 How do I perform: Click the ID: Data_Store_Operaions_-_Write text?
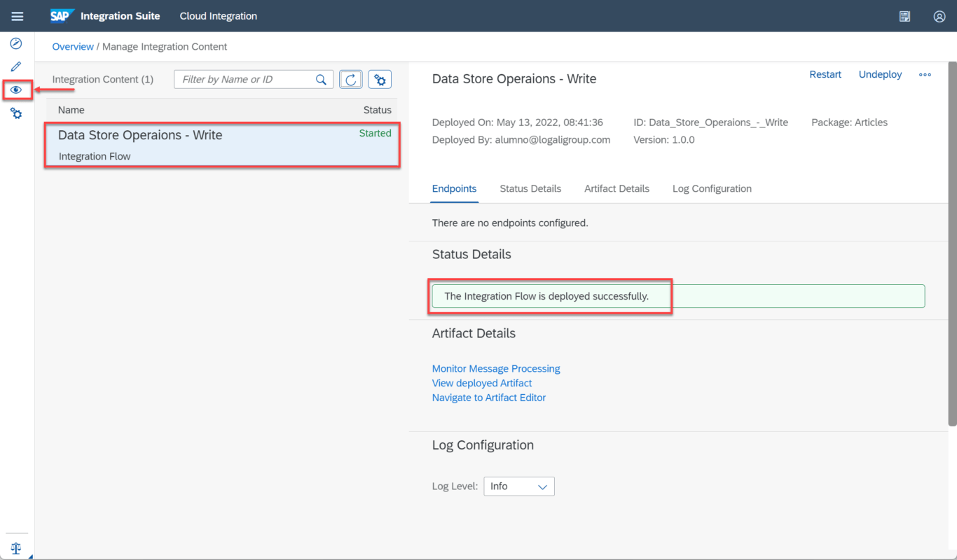710,122
